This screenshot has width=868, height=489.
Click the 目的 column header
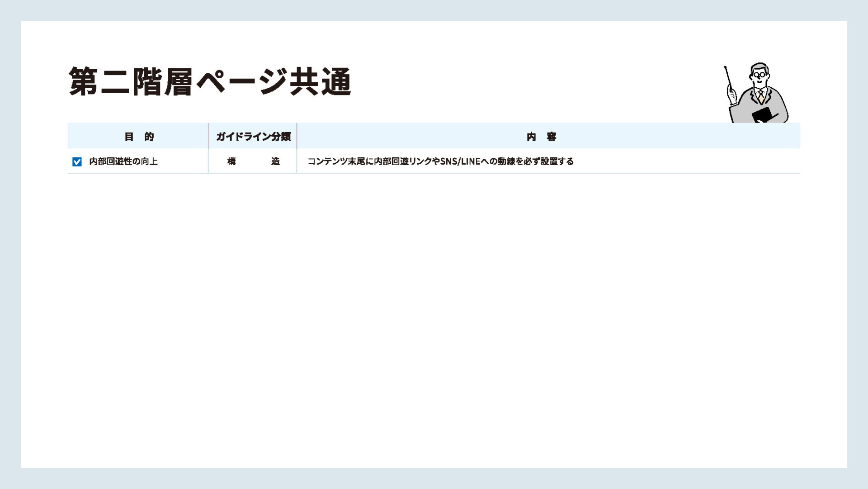pyautogui.click(x=139, y=137)
